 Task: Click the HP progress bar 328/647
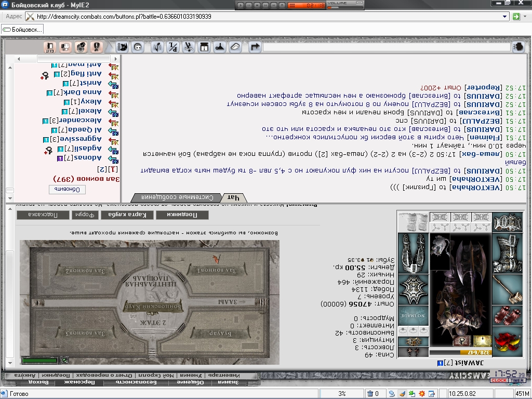pyautogui.click(x=460, y=353)
